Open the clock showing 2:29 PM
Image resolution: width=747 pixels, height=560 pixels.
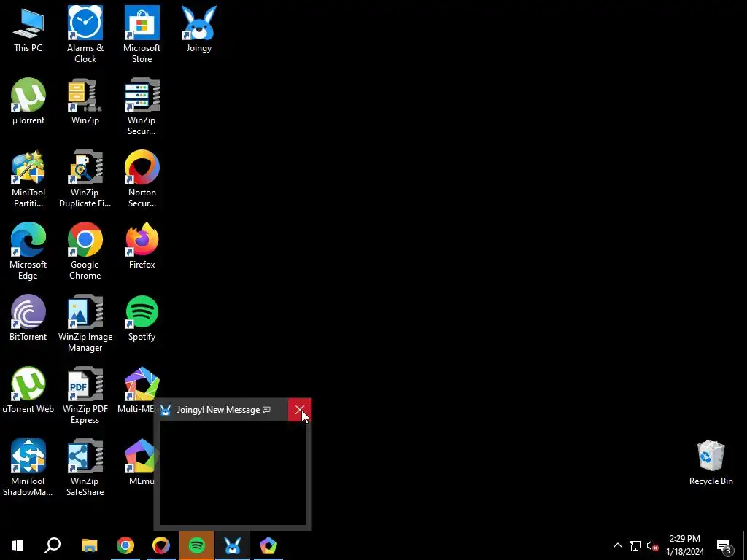(684, 545)
